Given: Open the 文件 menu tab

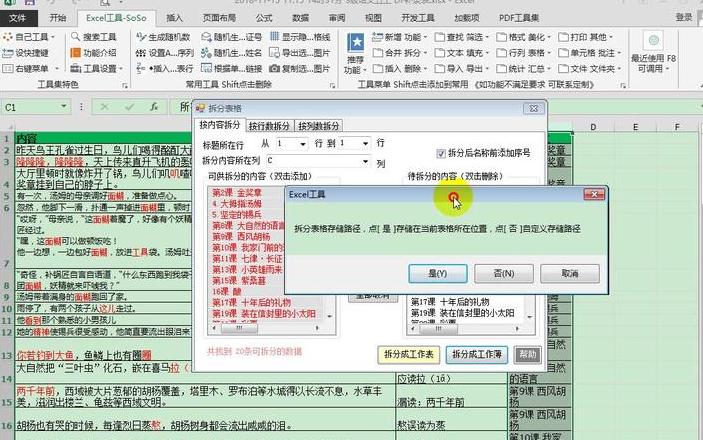Looking at the screenshot, I should click(x=18, y=18).
